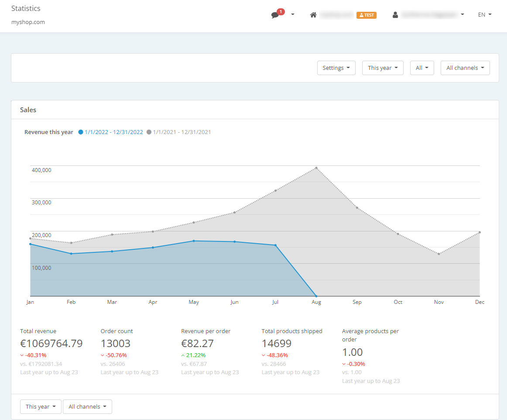507x420 pixels.
Task: Click the average products per order value 1.00
Action: 353,352
